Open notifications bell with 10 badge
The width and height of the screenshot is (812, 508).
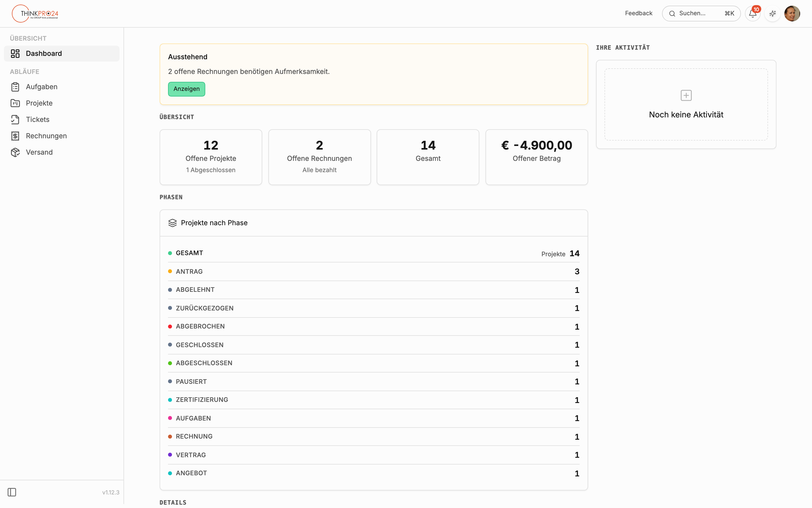(x=753, y=14)
